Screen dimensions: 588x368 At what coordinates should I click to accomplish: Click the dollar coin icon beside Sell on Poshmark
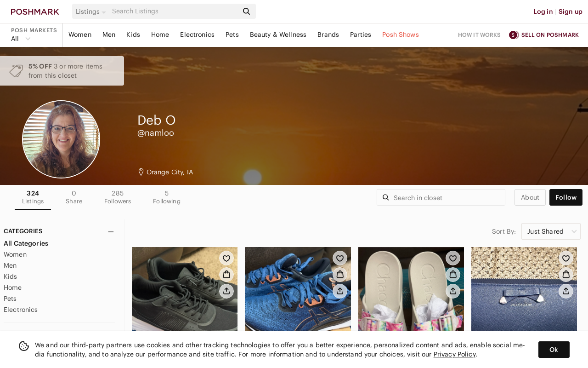514,35
